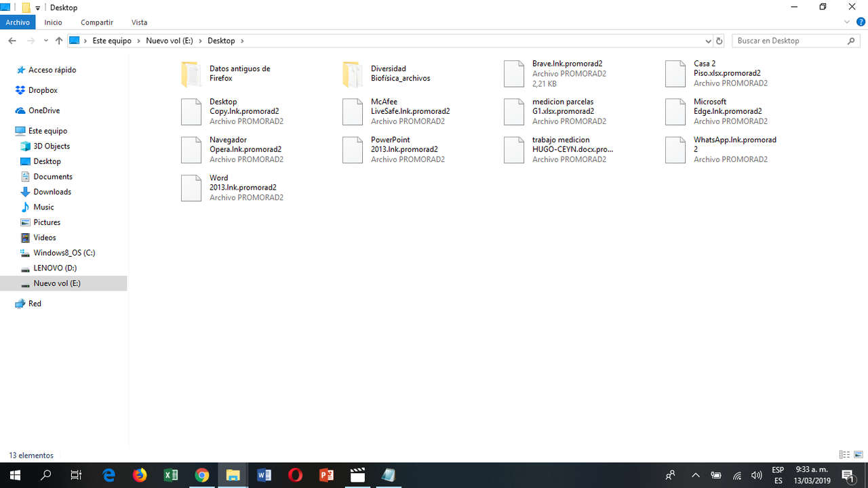The width and height of the screenshot is (868, 488).
Task: Open Microsoft Edge from the taskbar
Action: 108,475
